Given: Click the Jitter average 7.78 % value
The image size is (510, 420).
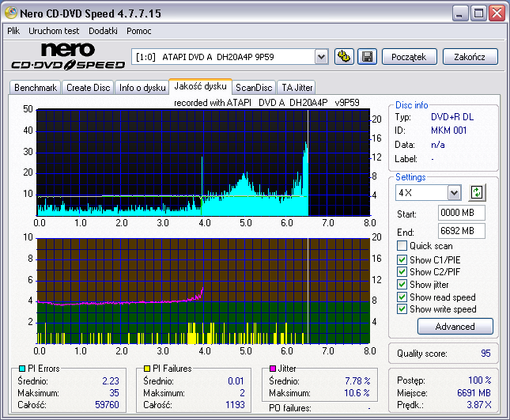Looking at the screenshot, I should click(x=357, y=381).
